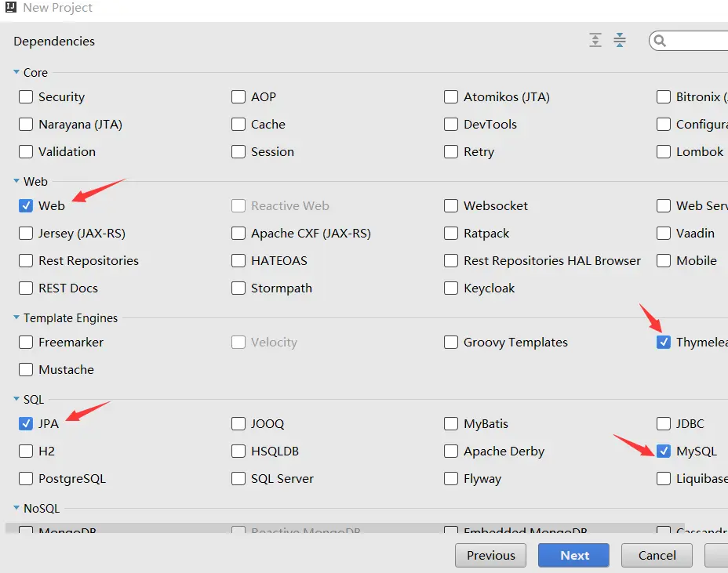Collapse the Core section

tap(16, 72)
